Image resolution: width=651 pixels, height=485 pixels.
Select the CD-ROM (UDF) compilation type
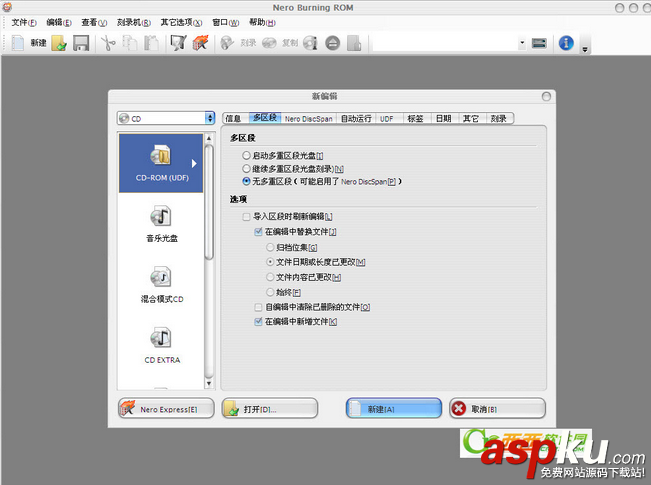pyautogui.click(x=161, y=163)
